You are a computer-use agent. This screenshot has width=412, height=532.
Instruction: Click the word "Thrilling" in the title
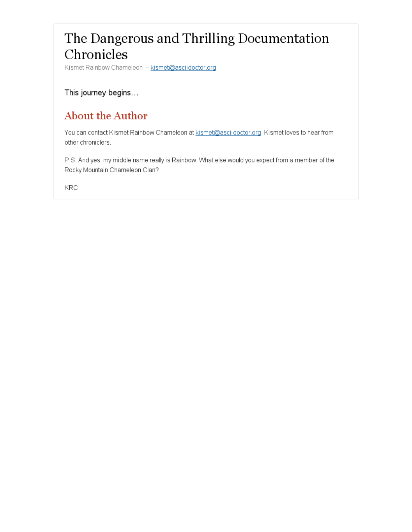208,38
